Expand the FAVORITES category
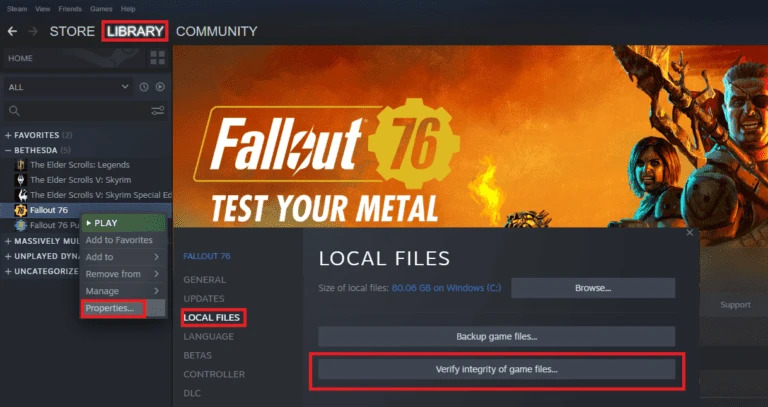768x407 pixels. pyautogui.click(x=8, y=135)
